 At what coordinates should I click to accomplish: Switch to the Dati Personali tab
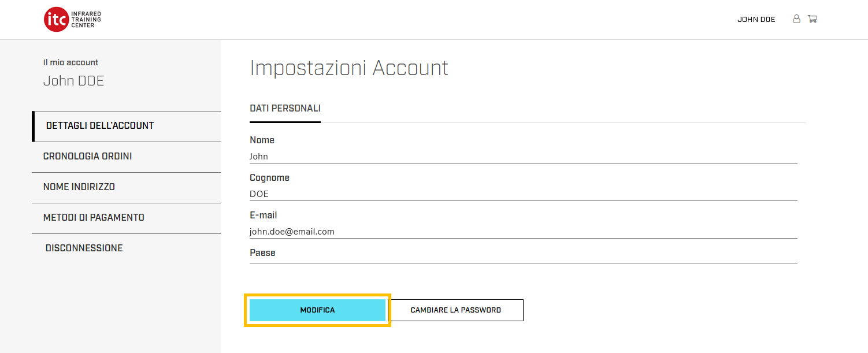(285, 109)
